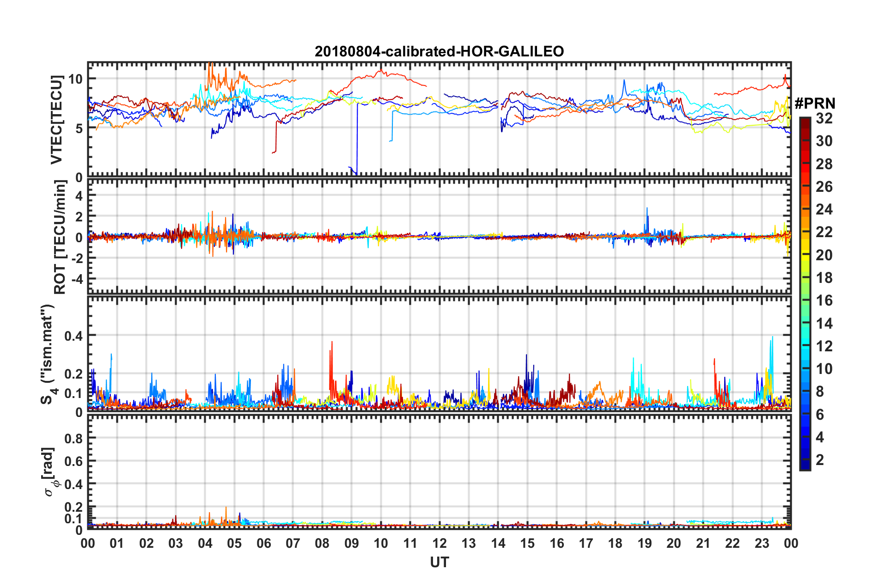Click the #PRN colorbar title

(815, 103)
